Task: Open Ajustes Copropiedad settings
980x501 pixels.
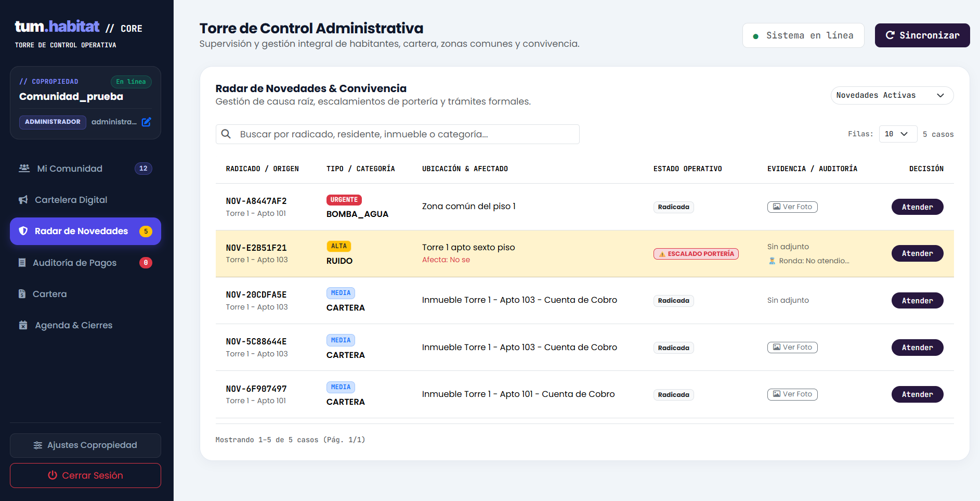Action: click(85, 445)
